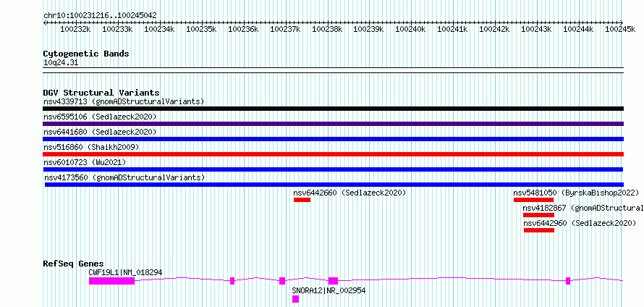Select the 10q24.31 band label

point(60,63)
